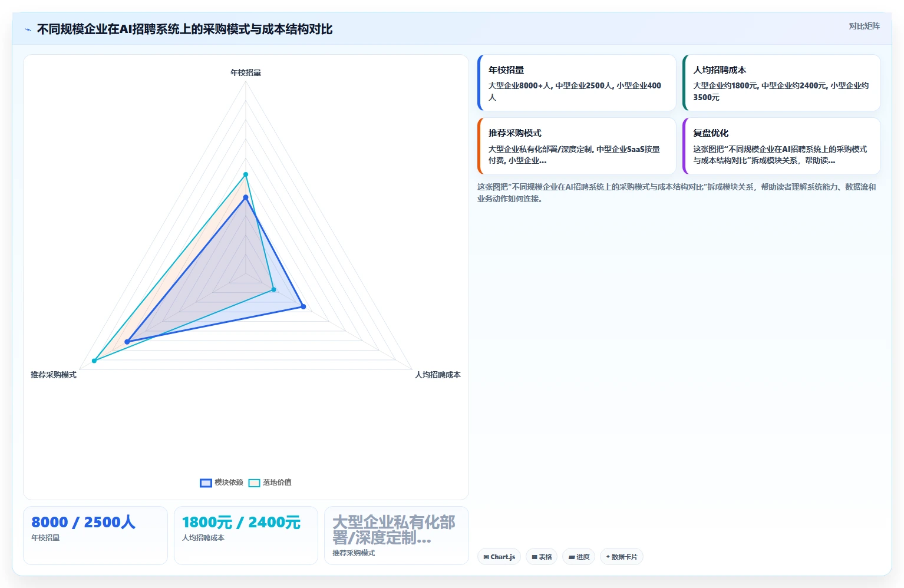Screen dimensions: 904x588
Task: Toggle the 落地价值 legend item
Action: [270, 483]
